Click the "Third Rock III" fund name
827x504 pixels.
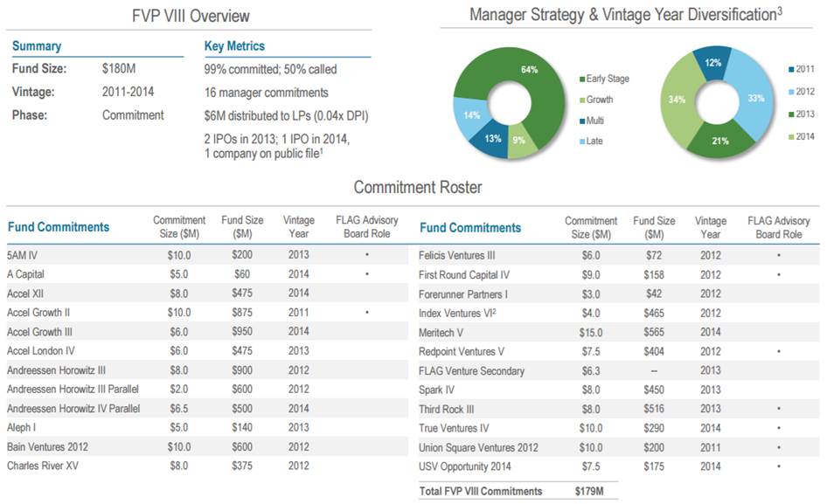click(x=446, y=409)
